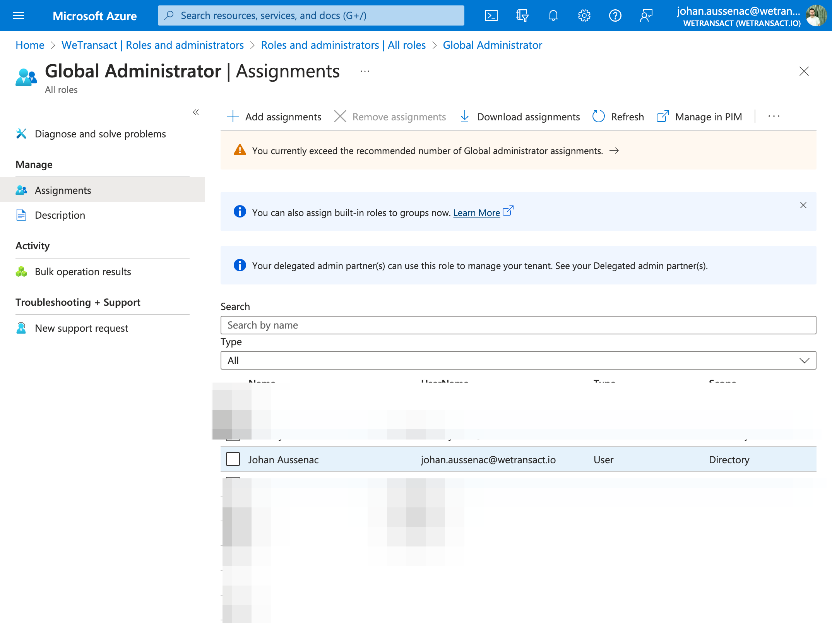
Task: Click the arrow in the exceed-assignments warning
Action: point(614,151)
